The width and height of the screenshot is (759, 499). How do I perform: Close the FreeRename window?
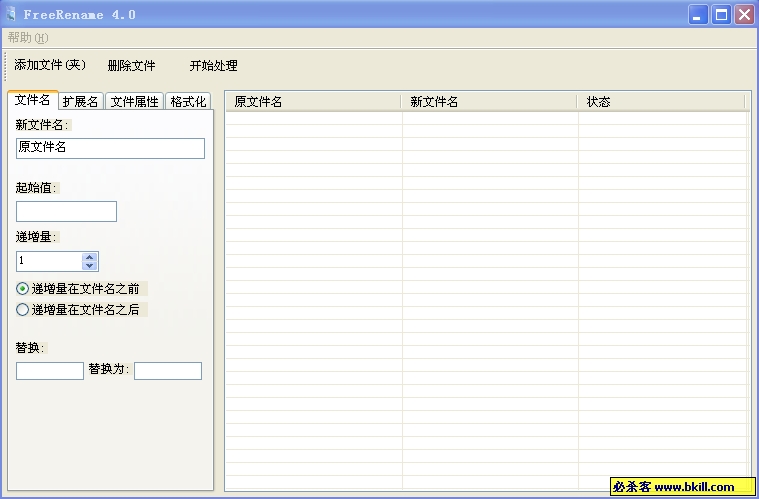point(744,15)
